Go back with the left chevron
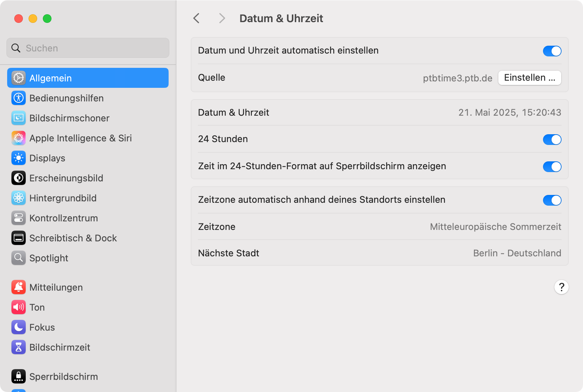The width and height of the screenshot is (583, 392). coord(196,18)
